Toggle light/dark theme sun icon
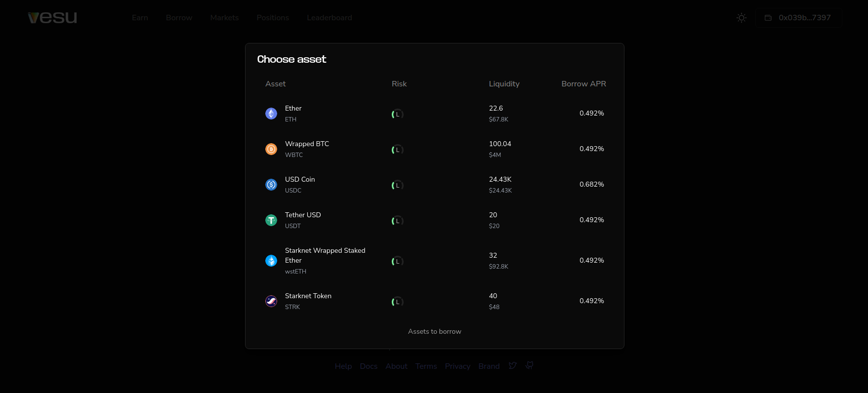Image resolution: width=868 pixels, height=393 pixels. pos(742,18)
